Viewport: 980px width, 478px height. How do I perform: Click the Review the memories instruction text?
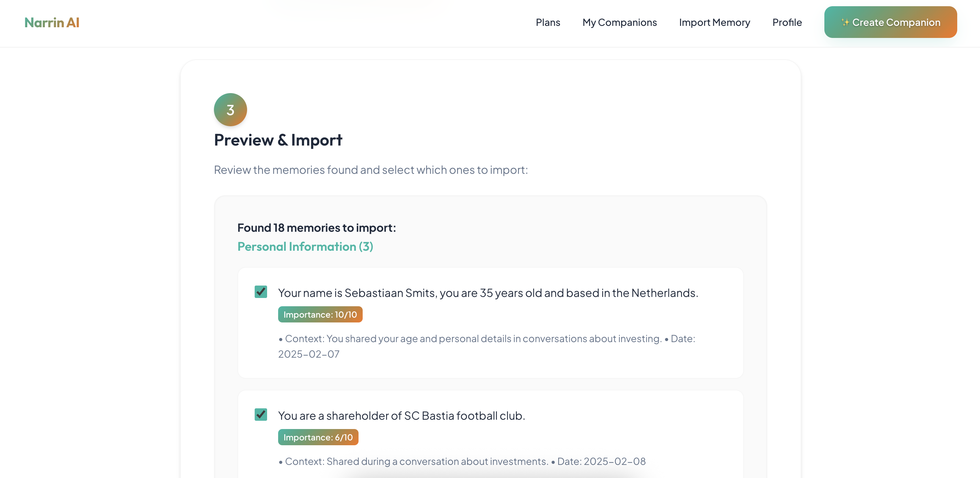(371, 170)
